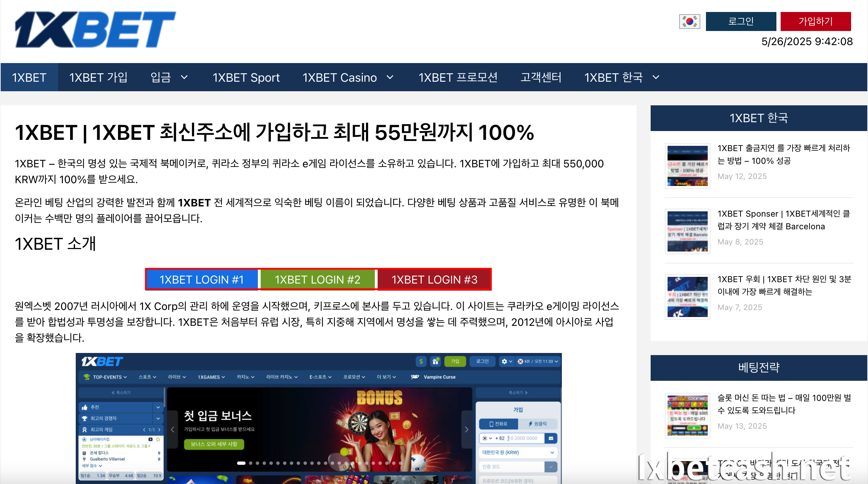This screenshot has width=868, height=484.
Task: Expand the 입금 dropdown chevron
Action: tap(184, 77)
